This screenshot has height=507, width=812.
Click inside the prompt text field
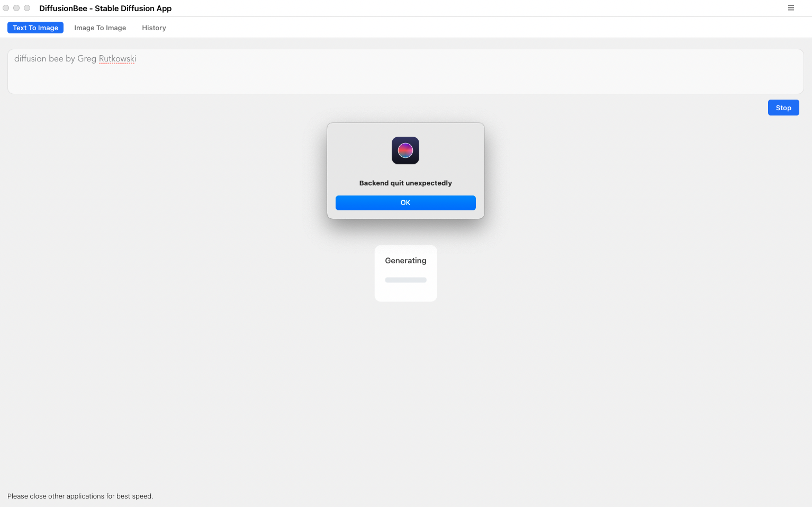[x=405, y=72]
